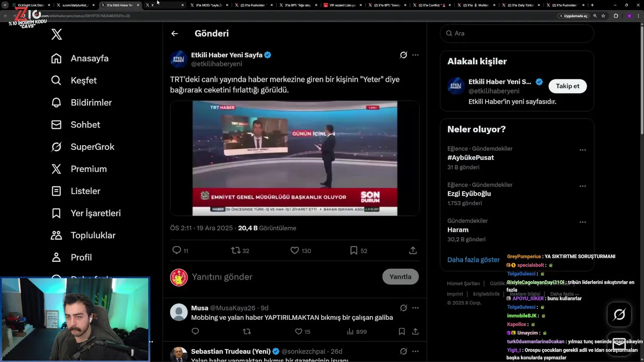Click the back arrow next to Gönderi
Viewport: 644px width, 362px height.
(x=175, y=34)
